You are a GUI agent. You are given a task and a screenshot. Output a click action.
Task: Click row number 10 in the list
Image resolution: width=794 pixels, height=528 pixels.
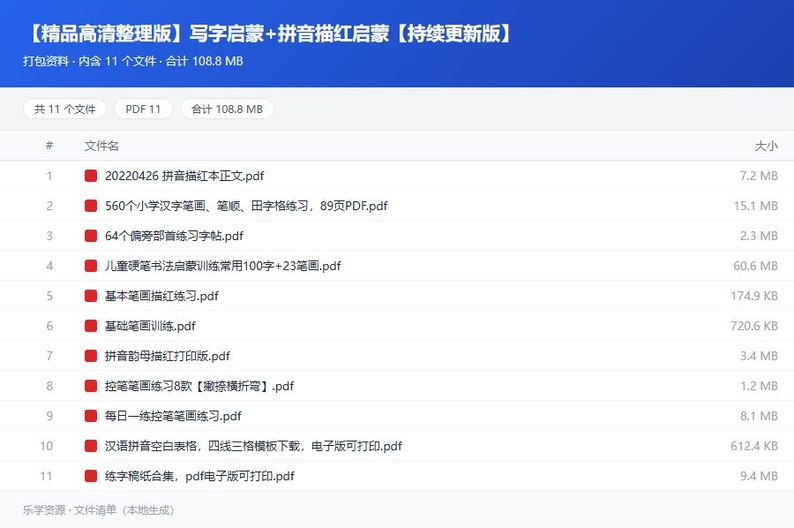46,446
